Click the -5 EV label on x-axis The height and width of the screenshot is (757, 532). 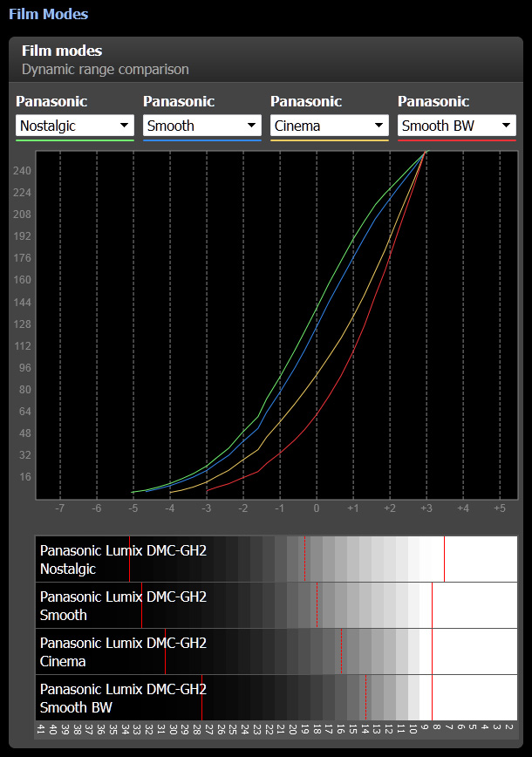[x=133, y=508]
